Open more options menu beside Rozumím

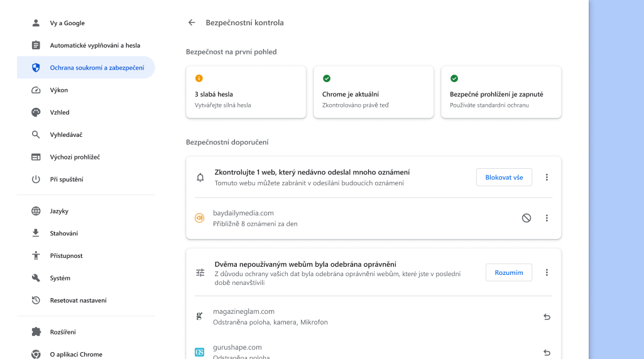(x=546, y=272)
